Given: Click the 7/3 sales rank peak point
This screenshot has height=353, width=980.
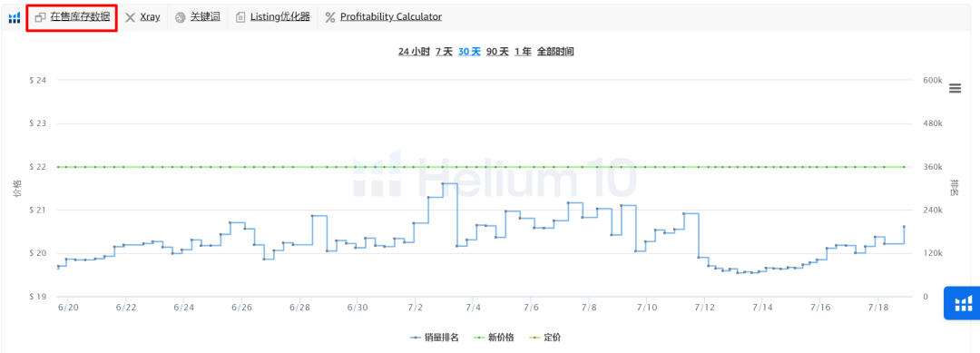Looking at the screenshot, I should point(443,183).
